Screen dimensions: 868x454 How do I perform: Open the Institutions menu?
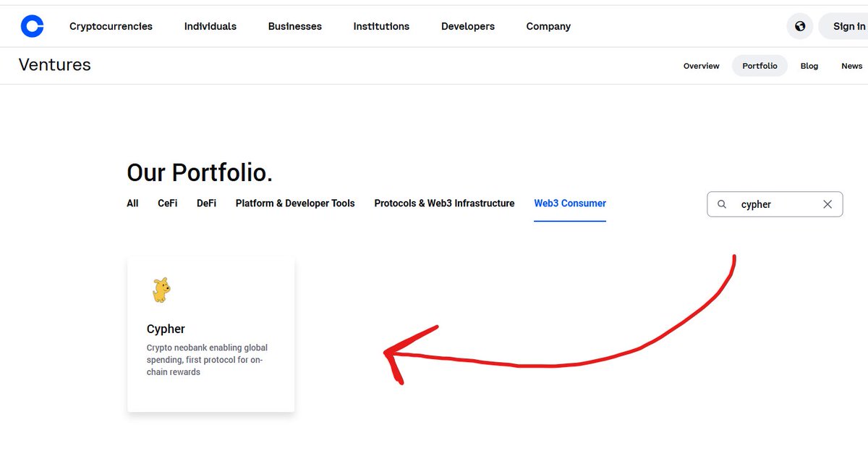pyautogui.click(x=381, y=27)
